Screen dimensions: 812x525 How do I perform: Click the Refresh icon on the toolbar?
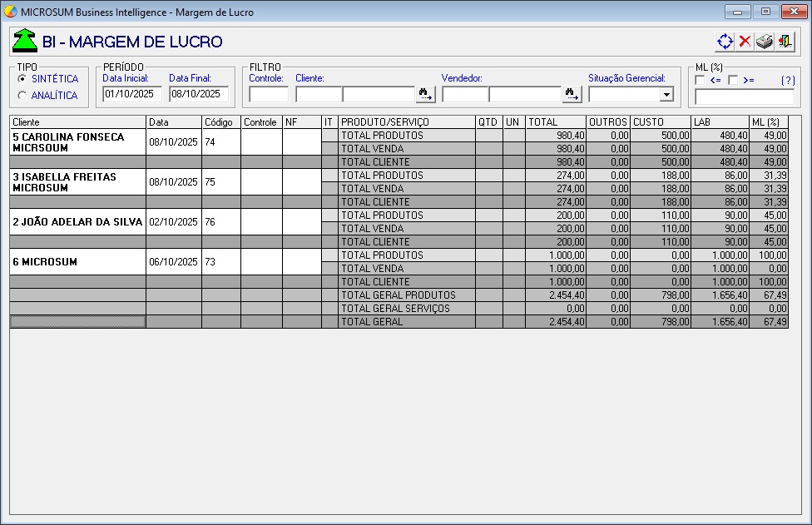click(x=725, y=40)
